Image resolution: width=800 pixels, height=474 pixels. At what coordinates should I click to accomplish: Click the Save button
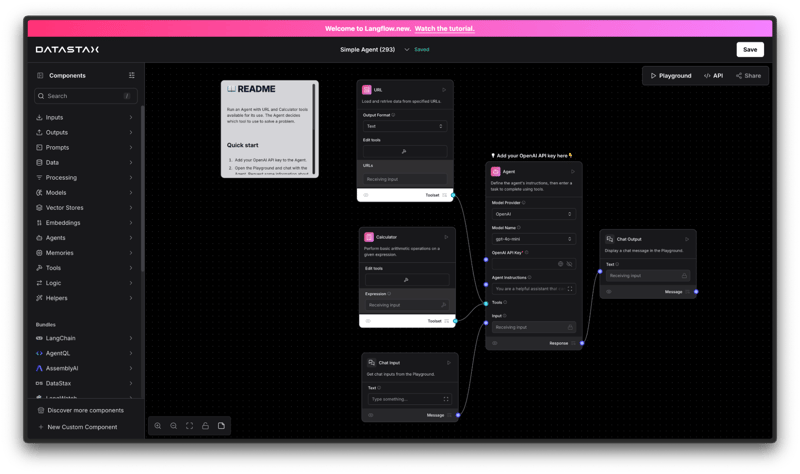click(x=749, y=49)
